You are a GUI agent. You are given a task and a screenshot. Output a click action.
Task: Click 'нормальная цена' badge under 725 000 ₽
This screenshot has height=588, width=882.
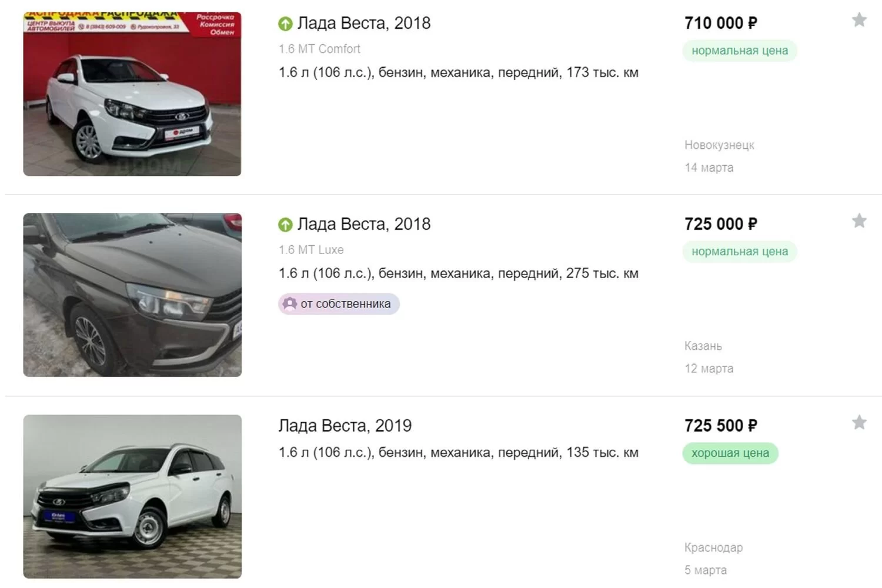(x=739, y=252)
